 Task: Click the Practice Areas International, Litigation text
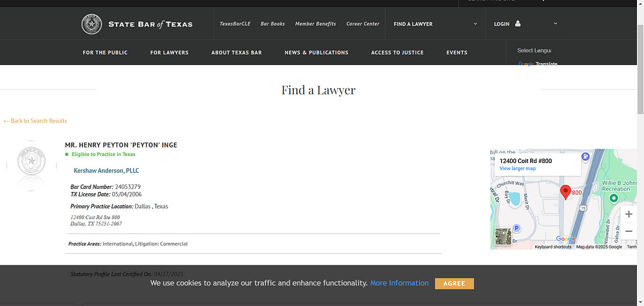tap(128, 244)
